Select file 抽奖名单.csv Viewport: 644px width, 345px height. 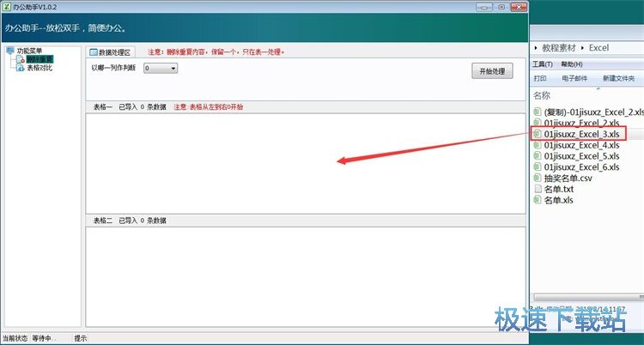(568, 179)
